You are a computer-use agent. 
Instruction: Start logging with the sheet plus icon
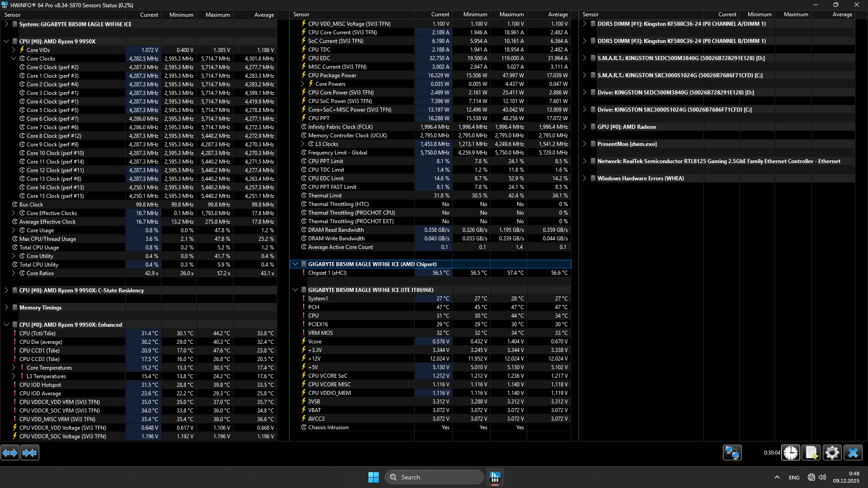tap(811, 452)
